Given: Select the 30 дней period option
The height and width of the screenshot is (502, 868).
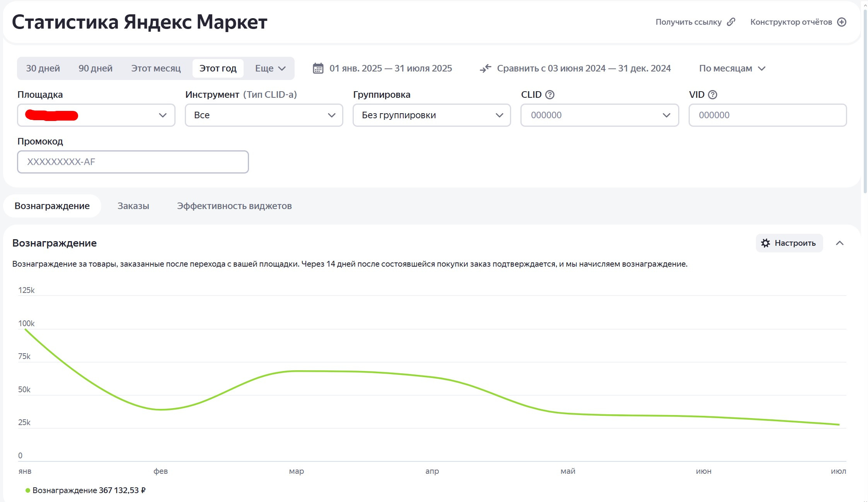Looking at the screenshot, I should pyautogui.click(x=43, y=68).
